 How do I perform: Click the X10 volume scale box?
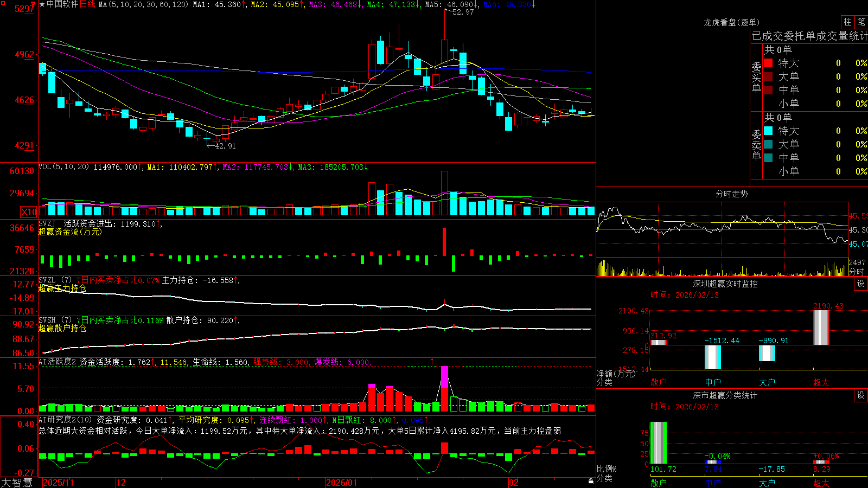click(x=29, y=212)
